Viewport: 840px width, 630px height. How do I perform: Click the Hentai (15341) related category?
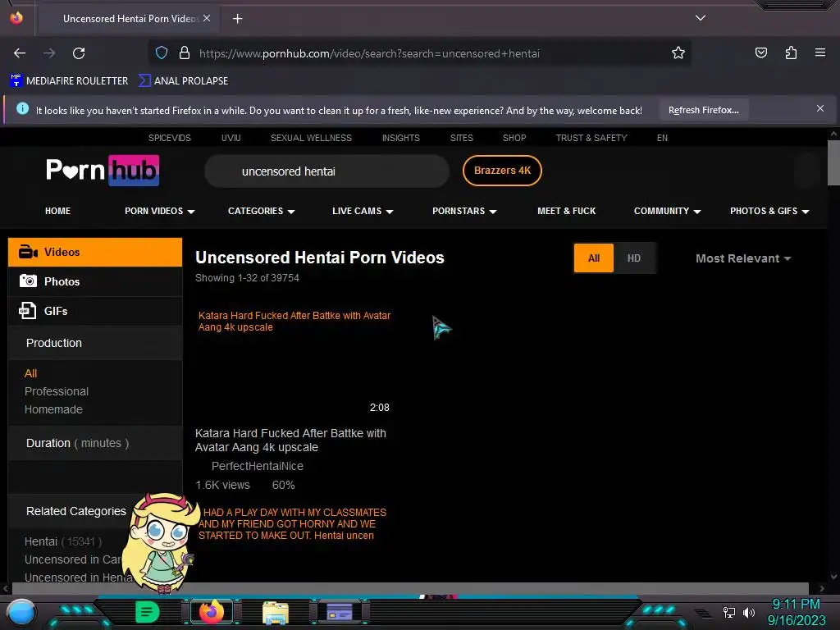[62, 541]
